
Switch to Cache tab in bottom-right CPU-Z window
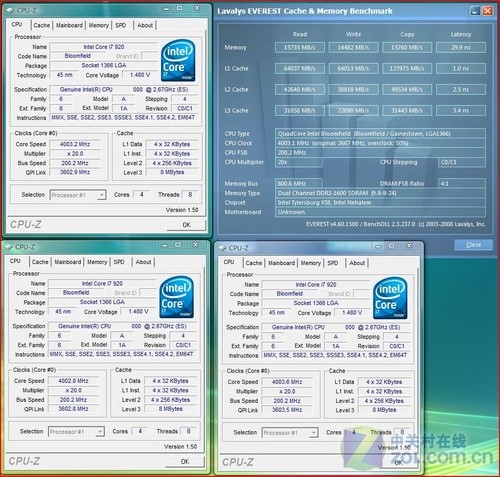tap(254, 263)
